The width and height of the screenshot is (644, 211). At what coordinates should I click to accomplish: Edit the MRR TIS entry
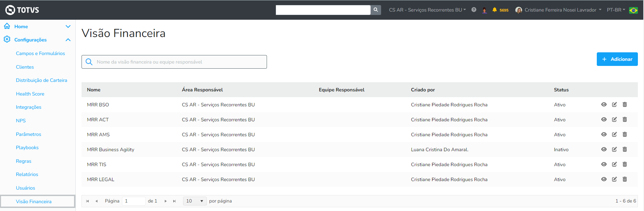pos(614,164)
